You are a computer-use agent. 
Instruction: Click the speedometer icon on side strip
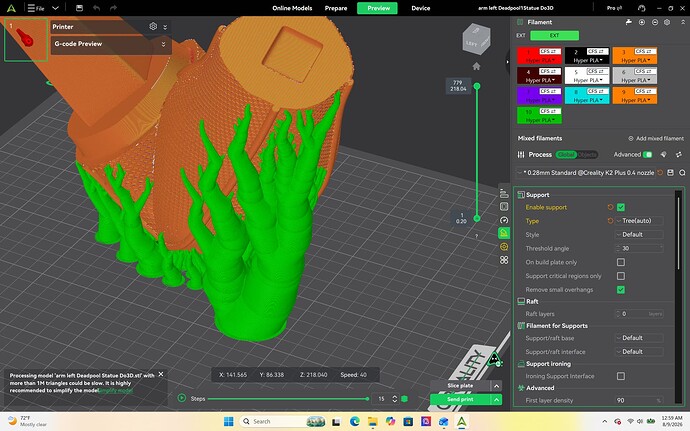click(504, 220)
